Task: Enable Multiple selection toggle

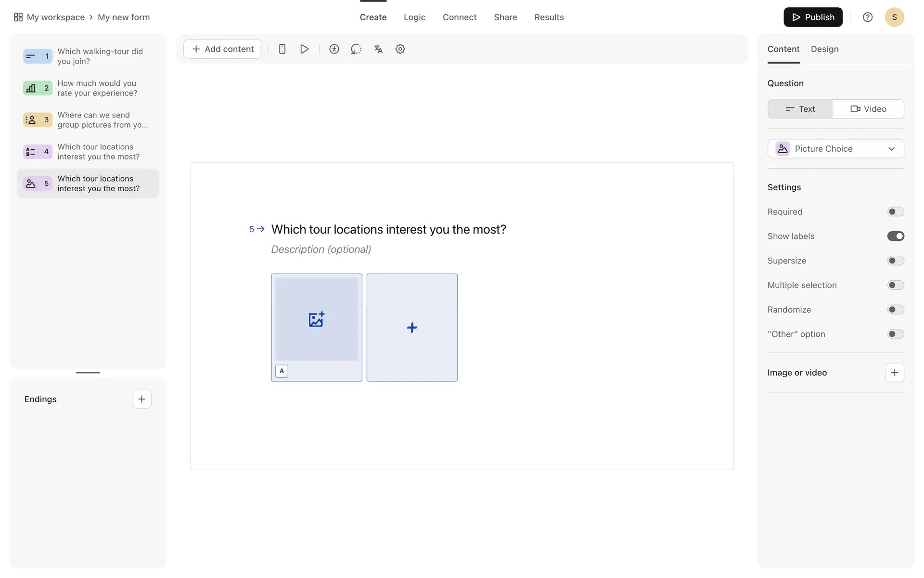Action: 895,285
